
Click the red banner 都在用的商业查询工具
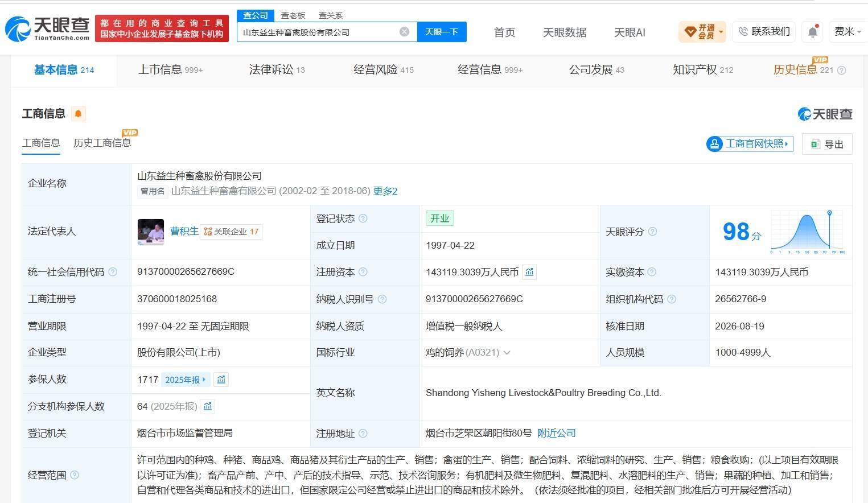162,28
